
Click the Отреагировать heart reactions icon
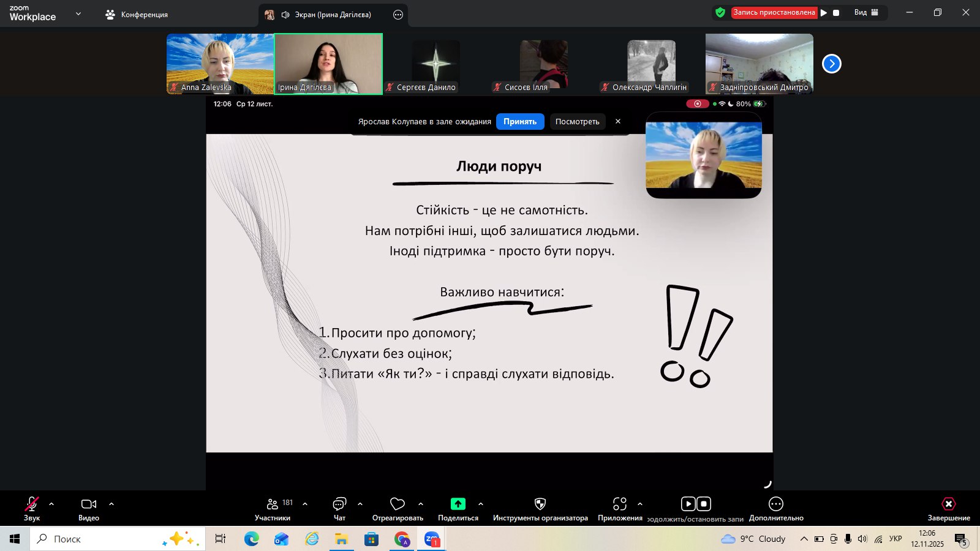(x=398, y=504)
